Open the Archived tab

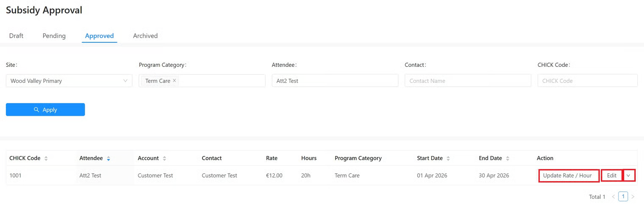click(x=145, y=36)
